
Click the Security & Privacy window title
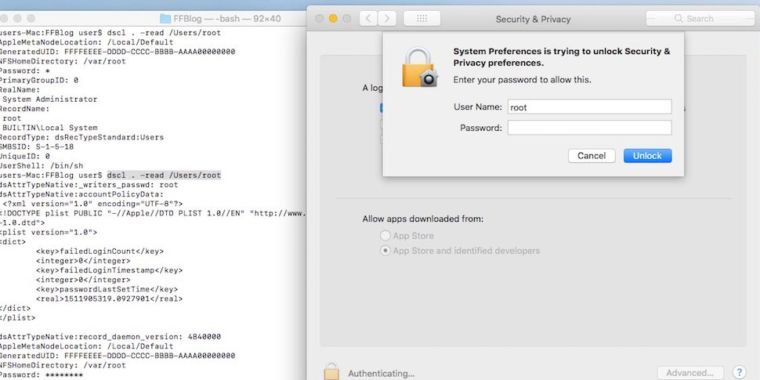(533, 19)
